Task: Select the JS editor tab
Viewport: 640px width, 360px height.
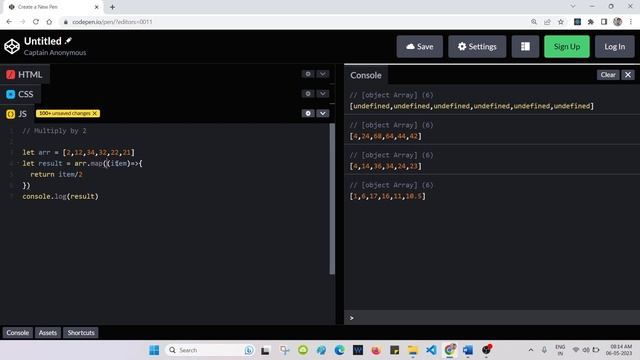Action: coord(17,113)
